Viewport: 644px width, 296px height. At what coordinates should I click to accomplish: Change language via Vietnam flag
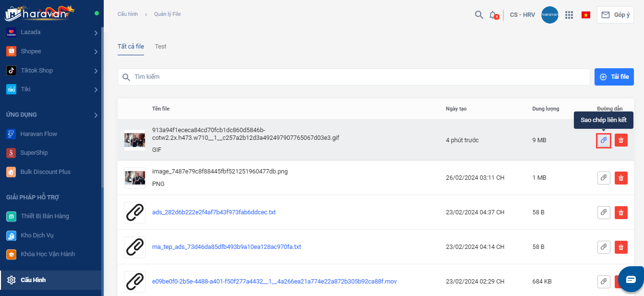[585, 15]
